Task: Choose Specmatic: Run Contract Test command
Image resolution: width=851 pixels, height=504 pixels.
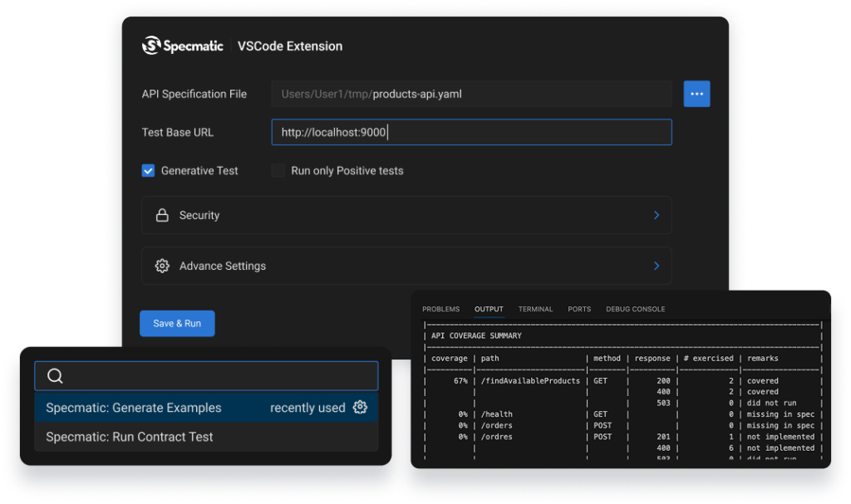Action: pyautogui.click(x=206, y=437)
